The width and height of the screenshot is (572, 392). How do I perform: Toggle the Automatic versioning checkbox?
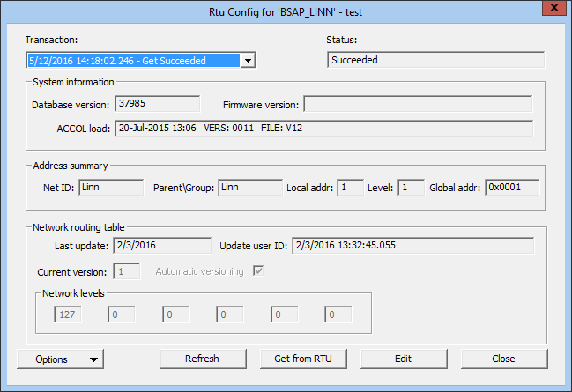tap(258, 271)
